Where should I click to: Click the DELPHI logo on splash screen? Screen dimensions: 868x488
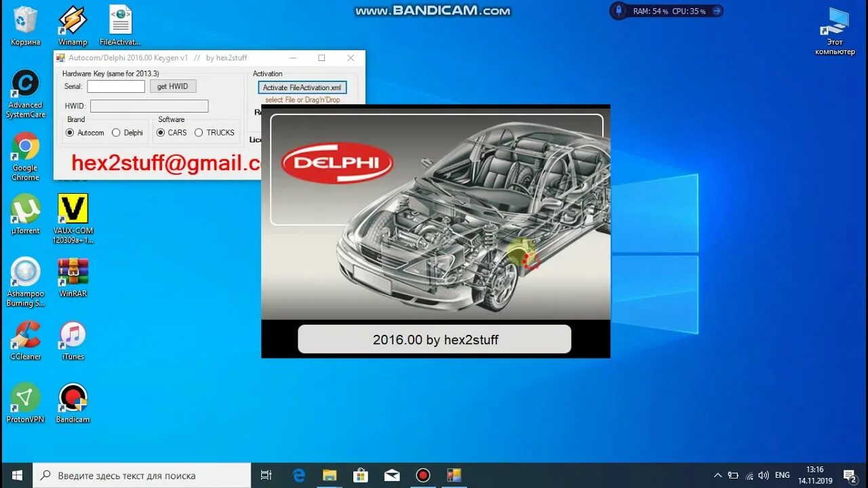(337, 163)
